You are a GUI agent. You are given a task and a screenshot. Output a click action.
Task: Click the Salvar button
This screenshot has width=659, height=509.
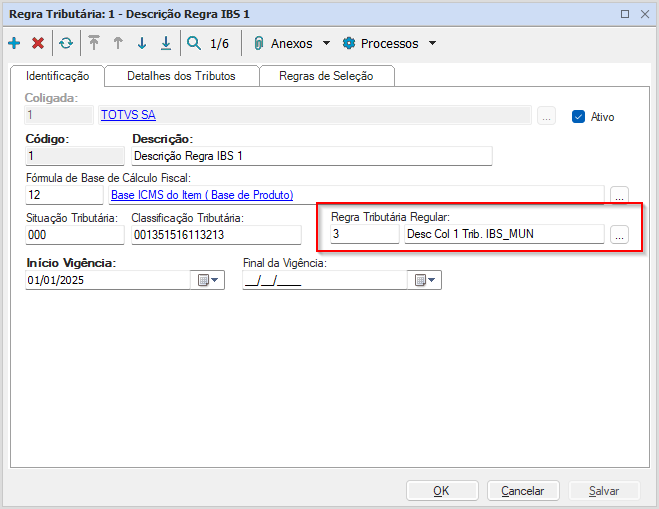pos(604,491)
